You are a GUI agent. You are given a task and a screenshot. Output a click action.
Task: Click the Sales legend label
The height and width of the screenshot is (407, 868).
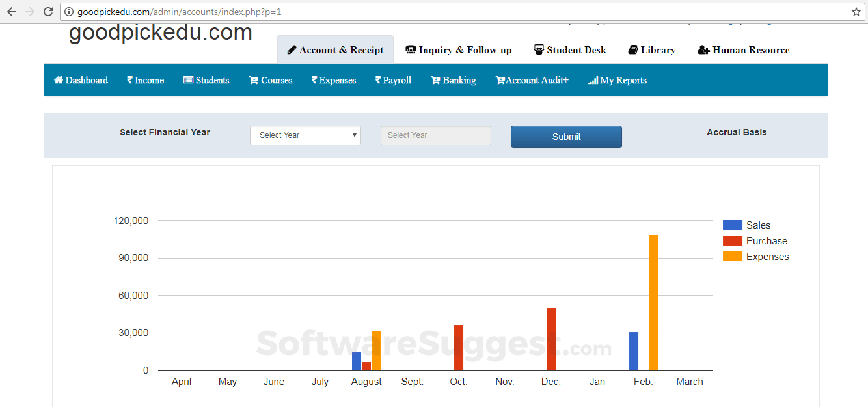[759, 225]
